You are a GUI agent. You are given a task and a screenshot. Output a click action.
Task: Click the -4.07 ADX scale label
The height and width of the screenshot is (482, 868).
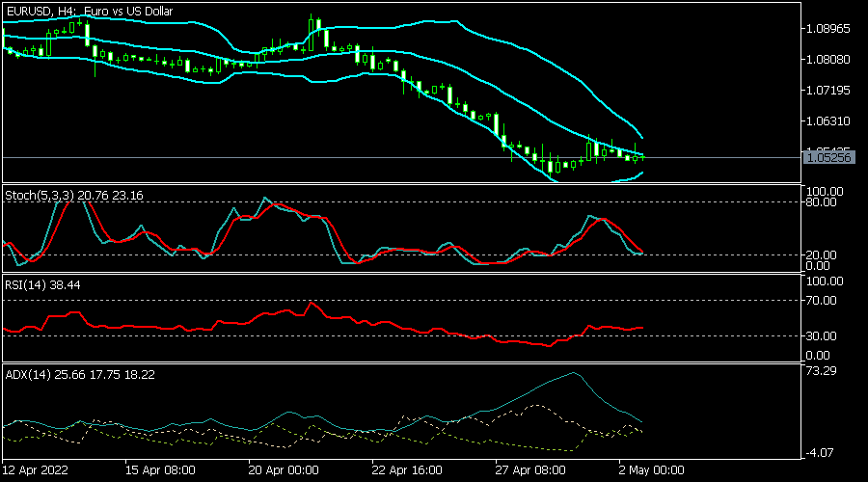click(825, 452)
